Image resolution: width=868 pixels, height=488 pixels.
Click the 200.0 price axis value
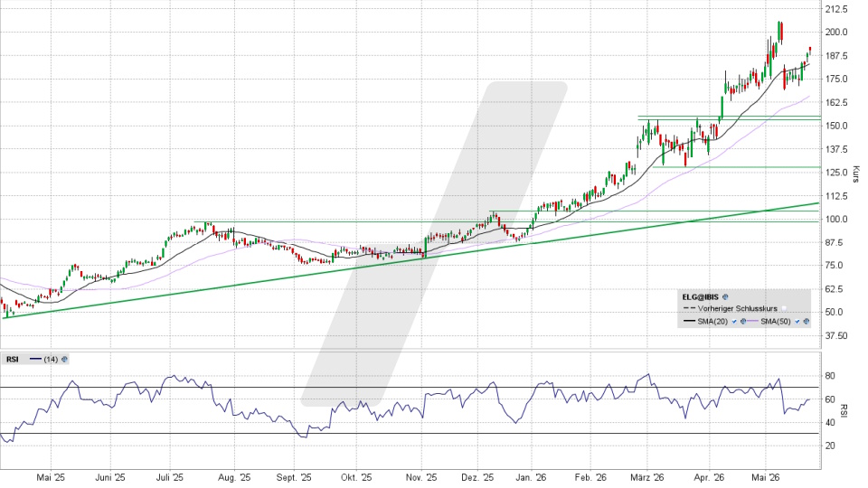tap(835, 33)
